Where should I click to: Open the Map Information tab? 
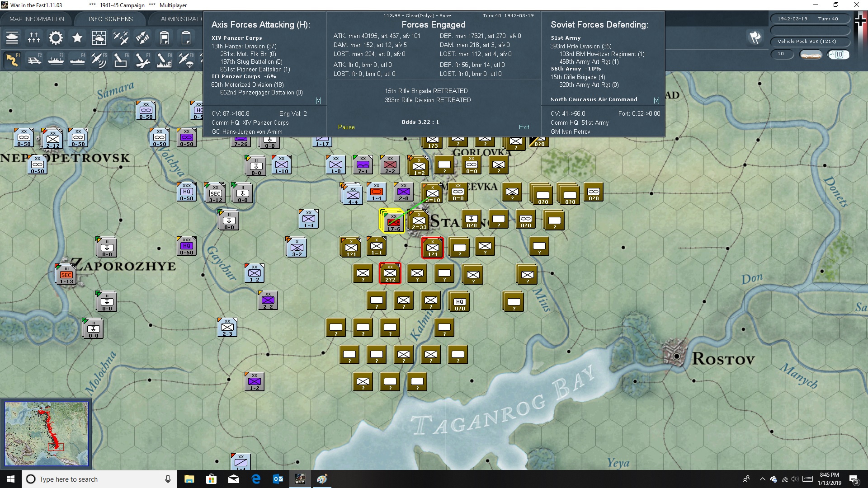pyautogui.click(x=37, y=19)
